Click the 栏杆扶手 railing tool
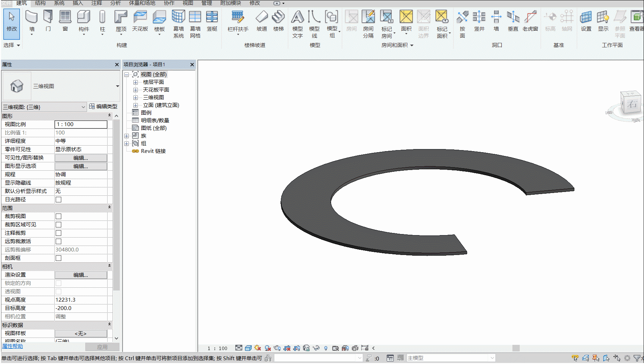The image size is (644, 364). pyautogui.click(x=238, y=22)
